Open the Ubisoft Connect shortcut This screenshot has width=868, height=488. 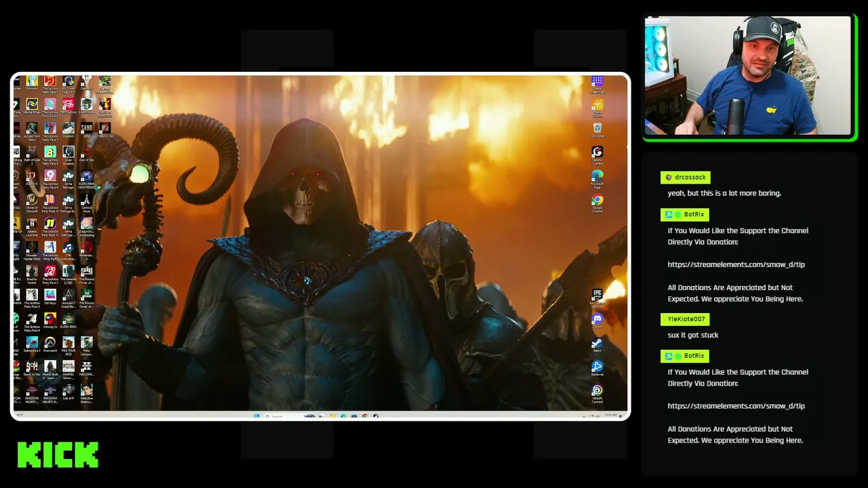coord(597,393)
